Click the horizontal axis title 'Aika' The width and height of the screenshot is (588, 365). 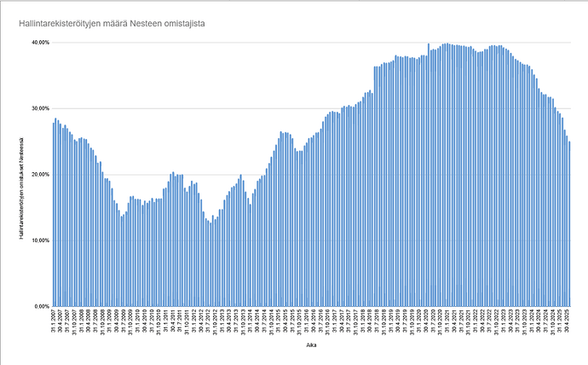point(311,345)
